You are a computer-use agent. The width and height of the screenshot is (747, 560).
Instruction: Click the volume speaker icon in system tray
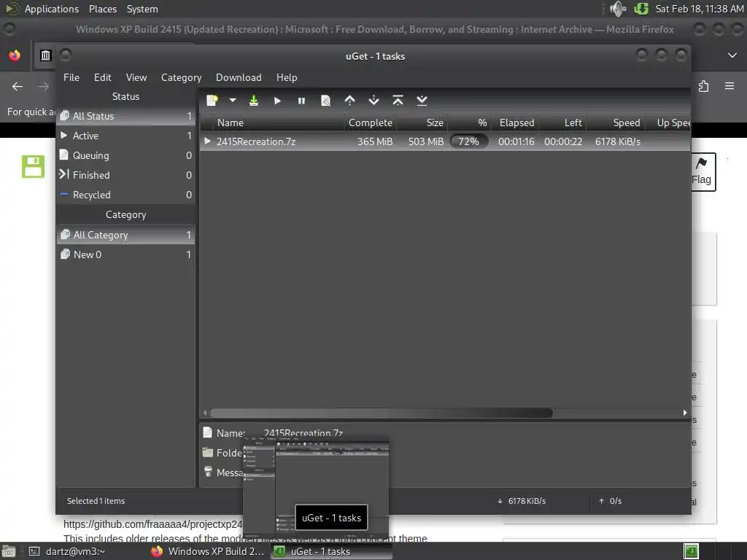[617, 9]
